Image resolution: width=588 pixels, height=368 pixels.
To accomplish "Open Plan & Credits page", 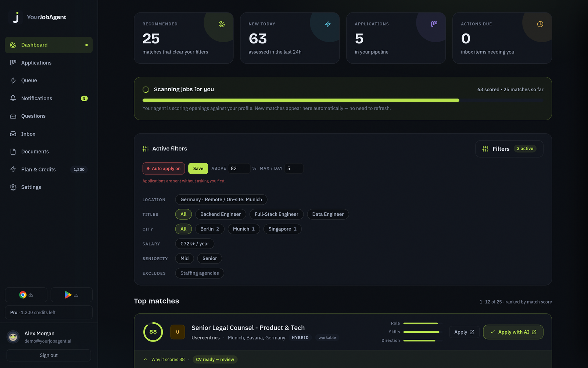I will [x=49, y=169].
